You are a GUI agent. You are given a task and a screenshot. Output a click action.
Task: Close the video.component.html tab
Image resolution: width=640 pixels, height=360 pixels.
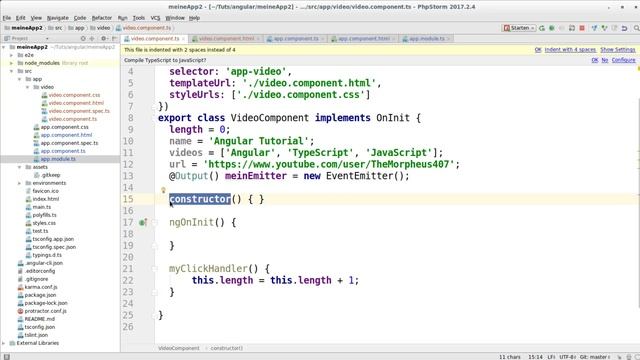[258, 39]
